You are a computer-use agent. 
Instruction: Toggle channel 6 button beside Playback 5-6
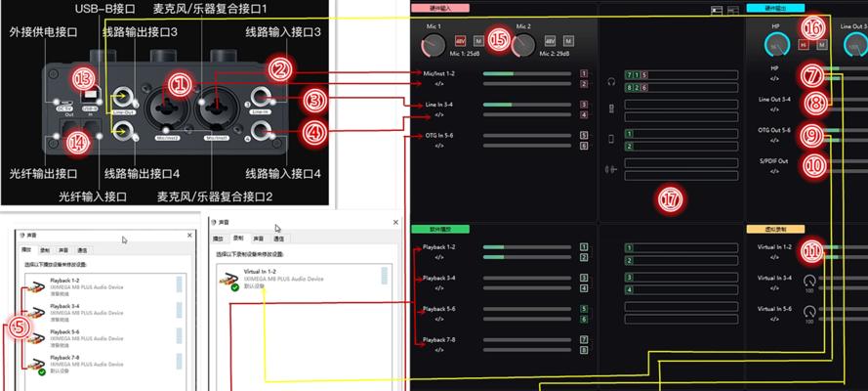point(584,319)
